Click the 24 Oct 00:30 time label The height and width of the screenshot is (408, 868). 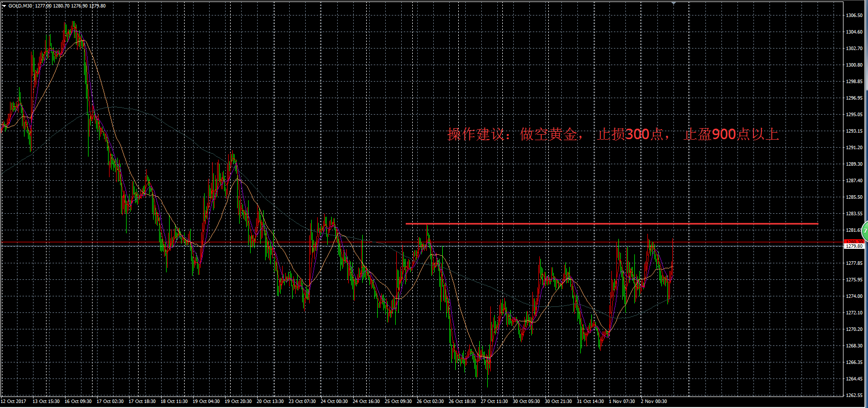coord(334,401)
